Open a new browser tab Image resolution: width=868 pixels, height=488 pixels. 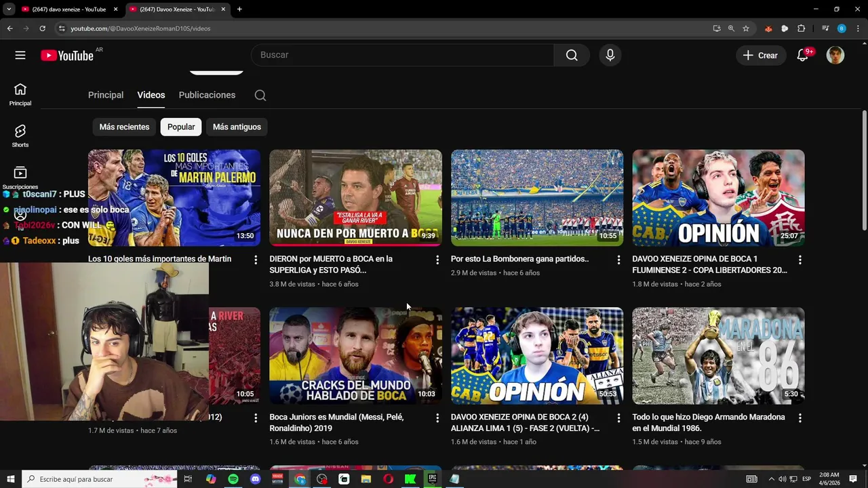pos(239,9)
